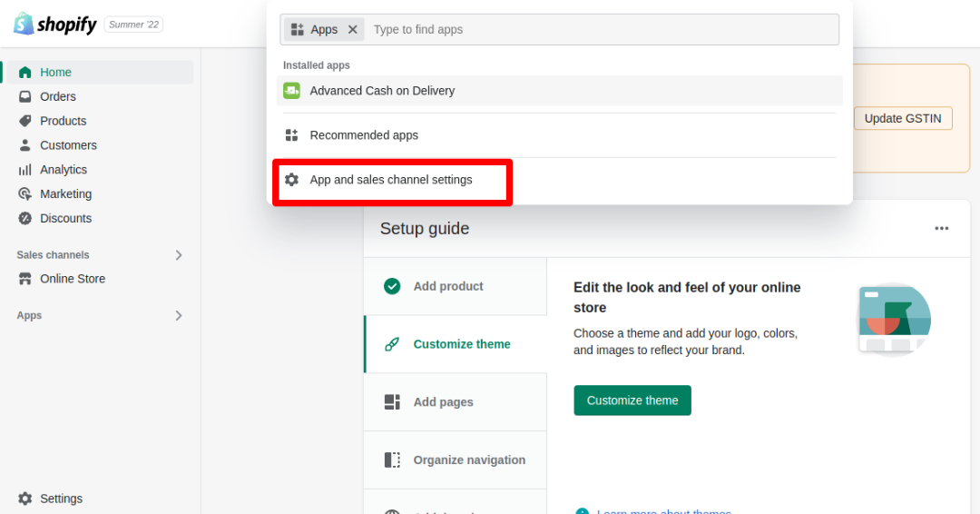Select the Customize theme setup step
Screen dimensions: 980x514
coord(455,344)
